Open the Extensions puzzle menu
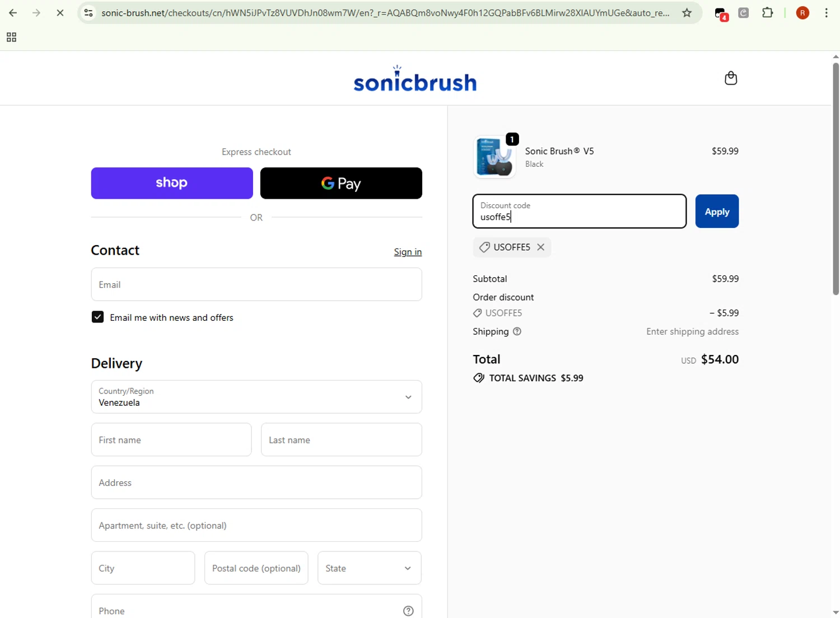Image resolution: width=840 pixels, height=618 pixels. [768, 13]
